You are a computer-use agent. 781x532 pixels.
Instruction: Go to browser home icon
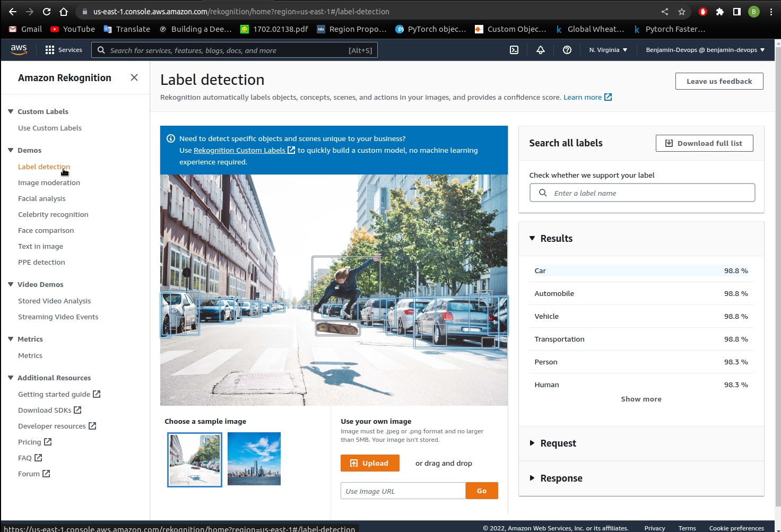pyautogui.click(x=64, y=12)
